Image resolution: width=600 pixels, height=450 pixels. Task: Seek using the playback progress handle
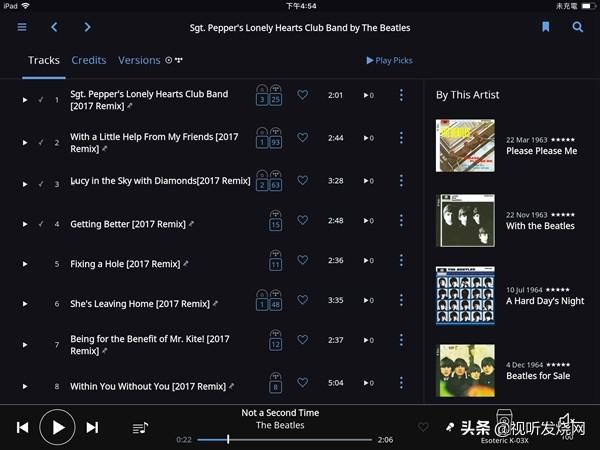(228, 439)
